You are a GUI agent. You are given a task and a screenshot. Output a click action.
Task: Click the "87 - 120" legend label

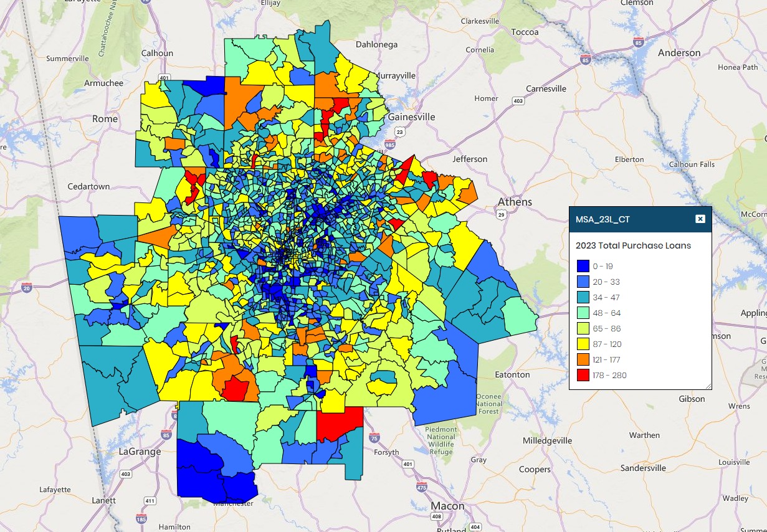click(x=607, y=344)
